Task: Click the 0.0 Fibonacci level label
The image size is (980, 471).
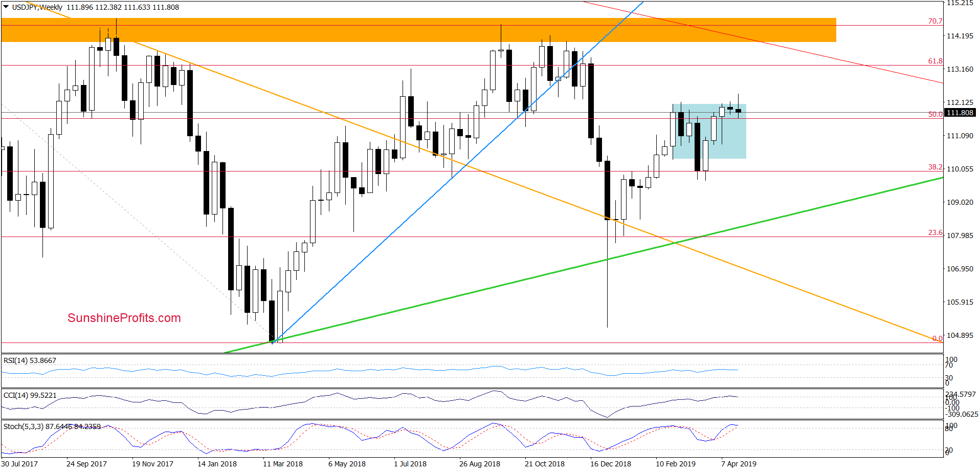Action: pyautogui.click(x=937, y=338)
